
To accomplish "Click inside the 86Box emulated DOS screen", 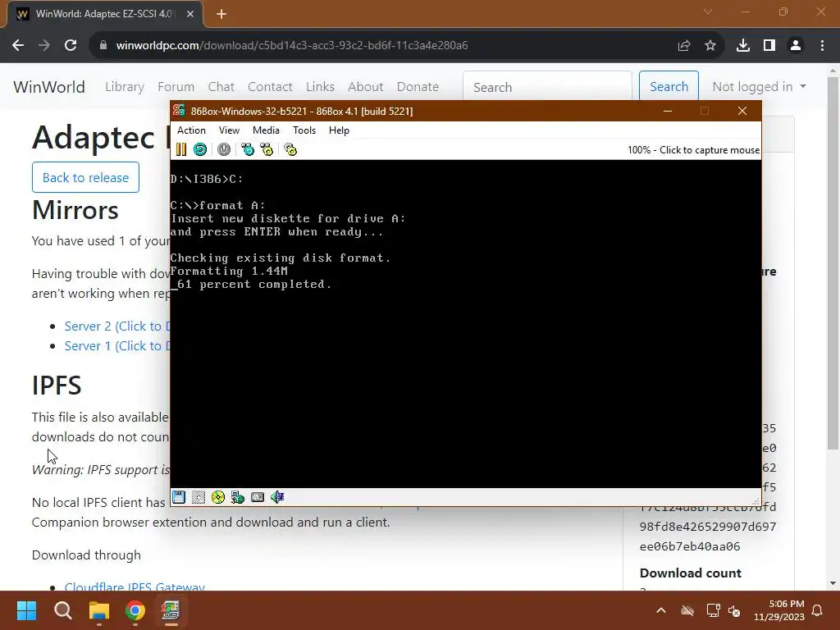I will pos(466,323).
